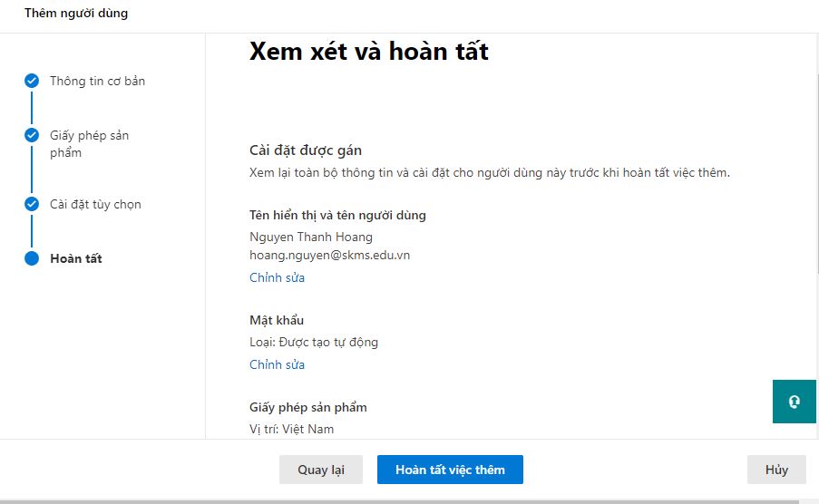Select the Hoàn tất step label

(x=76, y=258)
